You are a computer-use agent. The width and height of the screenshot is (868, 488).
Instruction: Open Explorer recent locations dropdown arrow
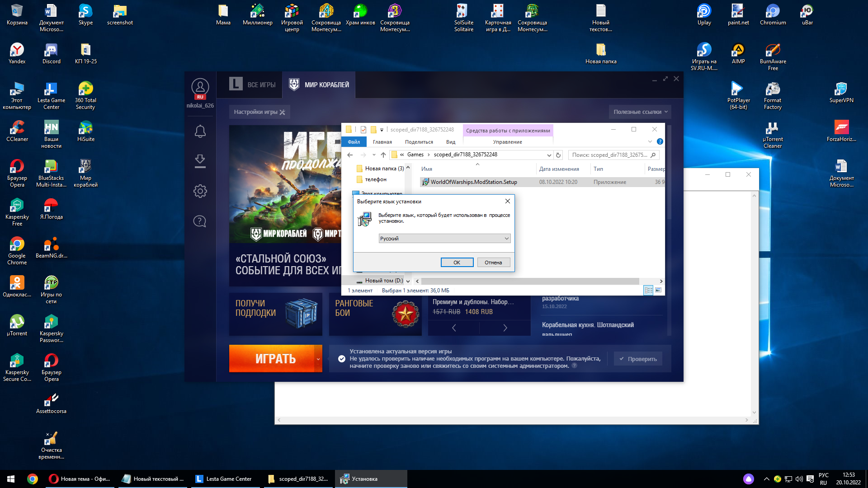tap(374, 155)
